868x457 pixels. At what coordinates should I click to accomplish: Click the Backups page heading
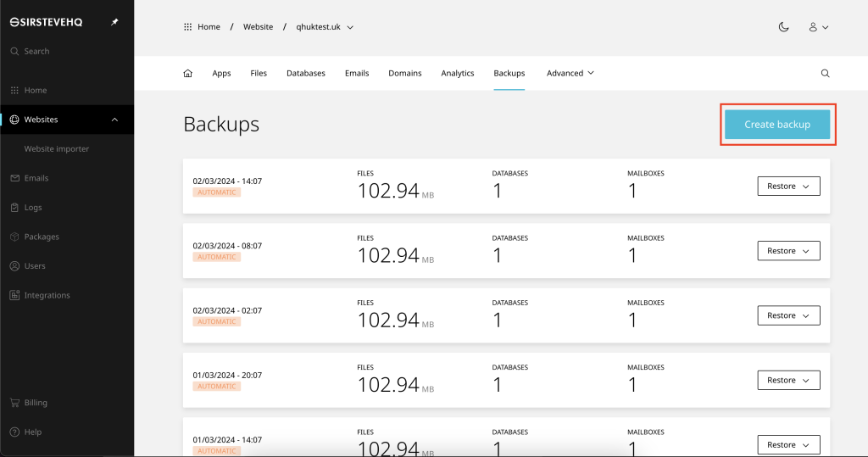pos(221,125)
